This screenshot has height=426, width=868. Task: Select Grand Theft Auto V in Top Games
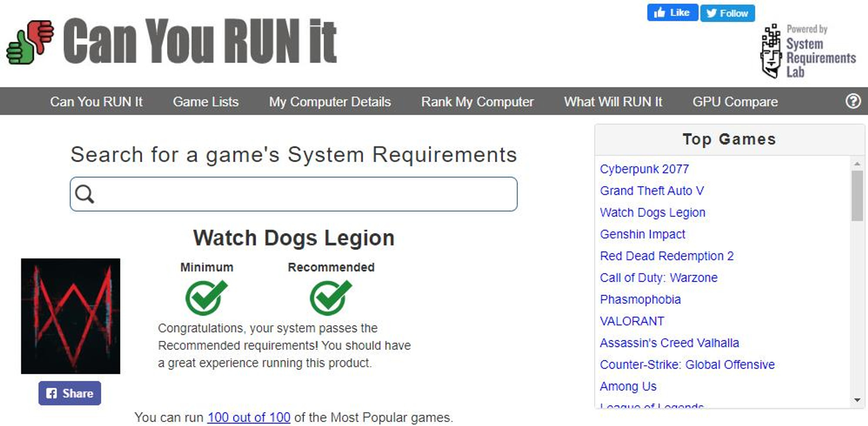[x=651, y=190]
